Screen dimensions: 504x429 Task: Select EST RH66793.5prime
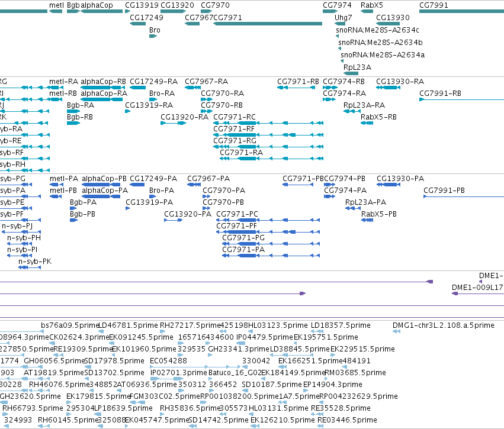[x=33, y=408]
